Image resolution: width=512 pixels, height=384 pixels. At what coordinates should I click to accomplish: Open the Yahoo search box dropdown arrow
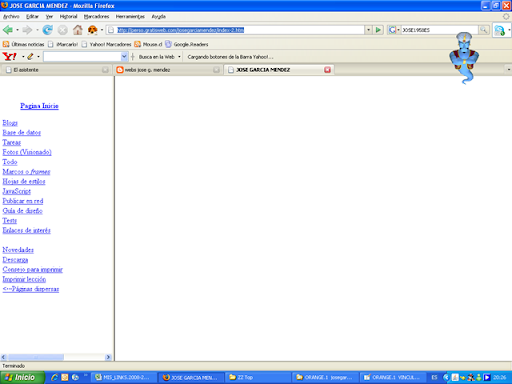point(124,57)
